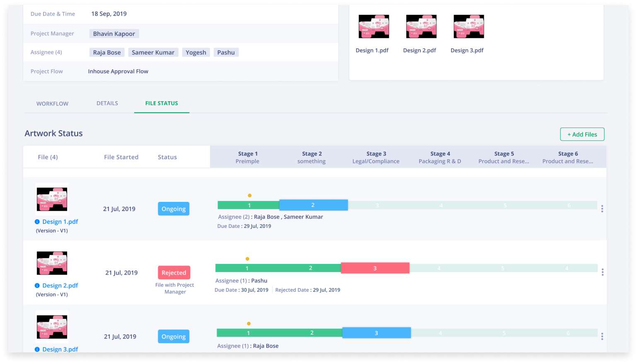637x364 pixels.
Task: Click info icon beside Design 2.pdf link
Action: pos(37,285)
